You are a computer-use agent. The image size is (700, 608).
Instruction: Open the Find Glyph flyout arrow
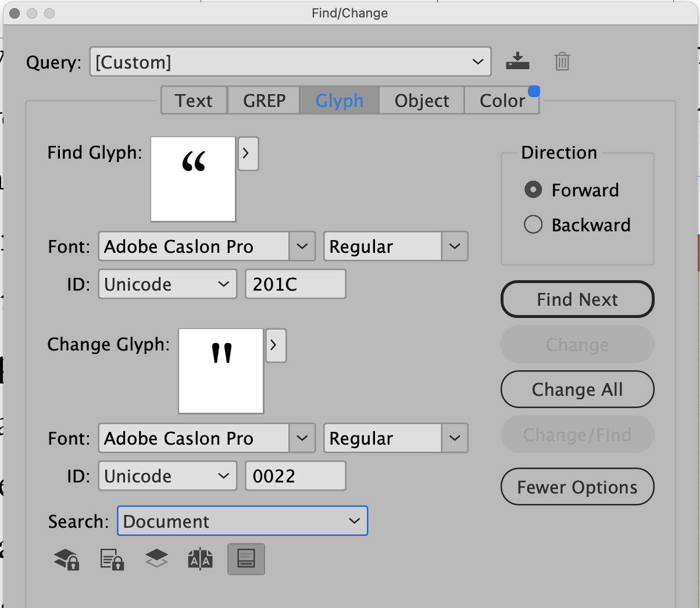pos(248,153)
